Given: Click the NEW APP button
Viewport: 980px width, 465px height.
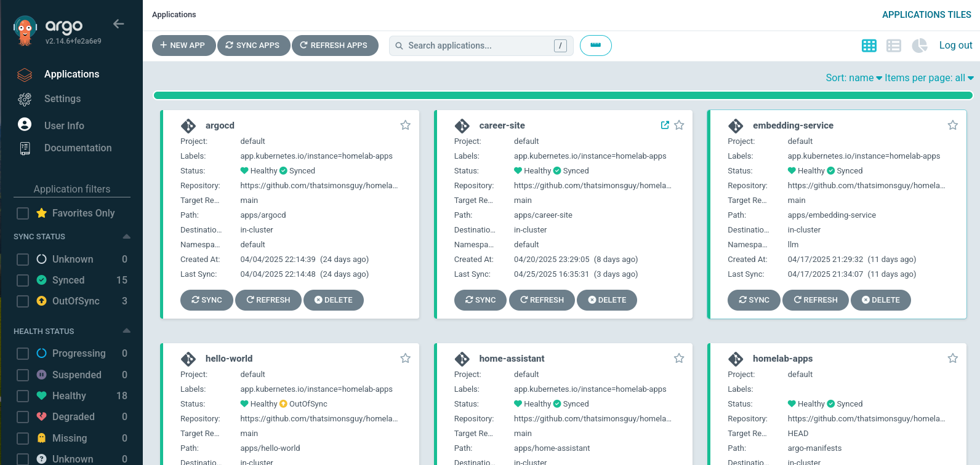Looking at the screenshot, I should (183, 46).
